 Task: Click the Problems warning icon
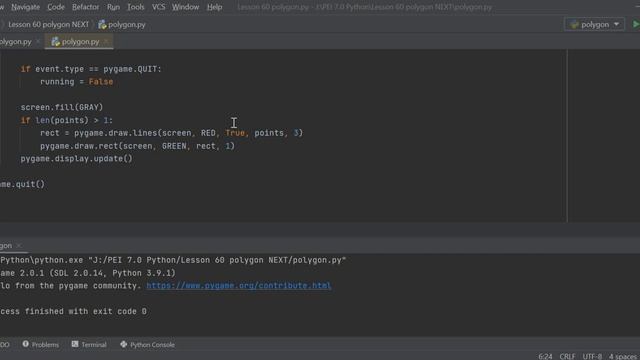click(26, 344)
